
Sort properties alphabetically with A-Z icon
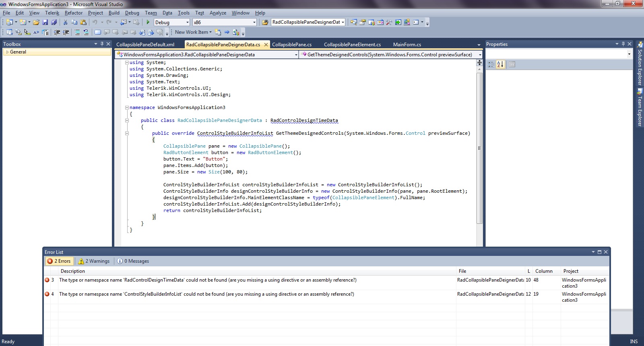[x=500, y=64]
